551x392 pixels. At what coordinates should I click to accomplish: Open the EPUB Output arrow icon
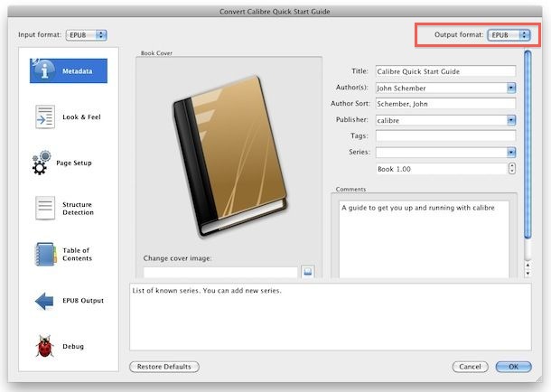tap(44, 301)
